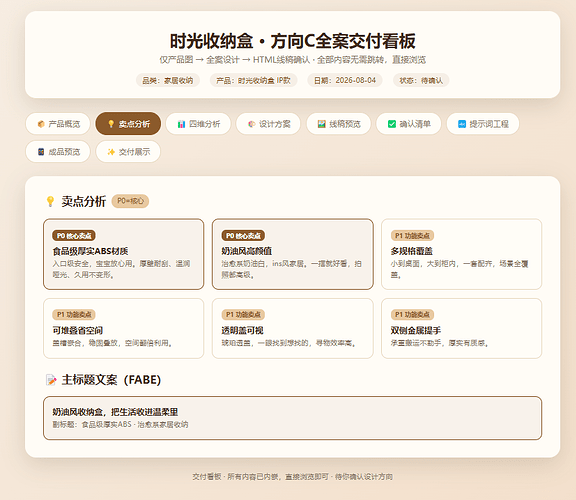This screenshot has width=576, height=500.
Task: Select the 透明盖可视 card
Action: click(x=293, y=328)
